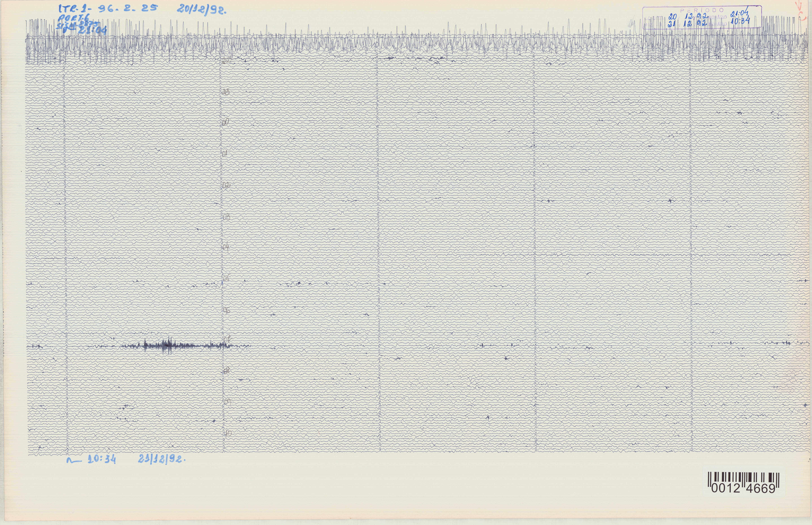Click the pencilled hour mark "03"
The height and width of the screenshot is (525, 812).
227,217
